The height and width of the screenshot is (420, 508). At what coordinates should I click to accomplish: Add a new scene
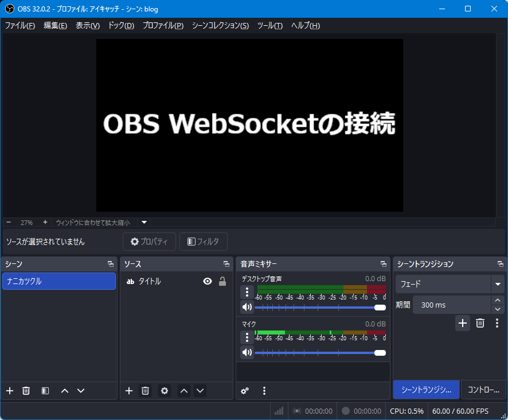pyautogui.click(x=9, y=391)
